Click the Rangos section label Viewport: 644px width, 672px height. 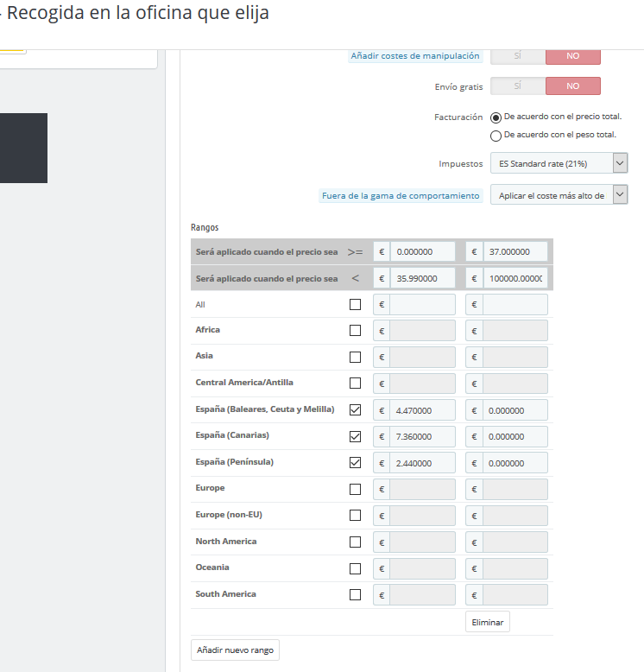point(205,227)
